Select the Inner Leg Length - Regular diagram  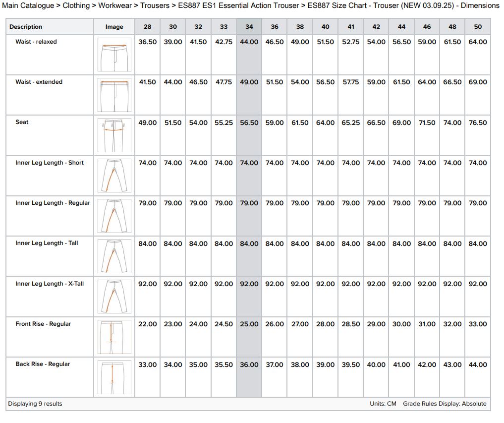point(114,216)
